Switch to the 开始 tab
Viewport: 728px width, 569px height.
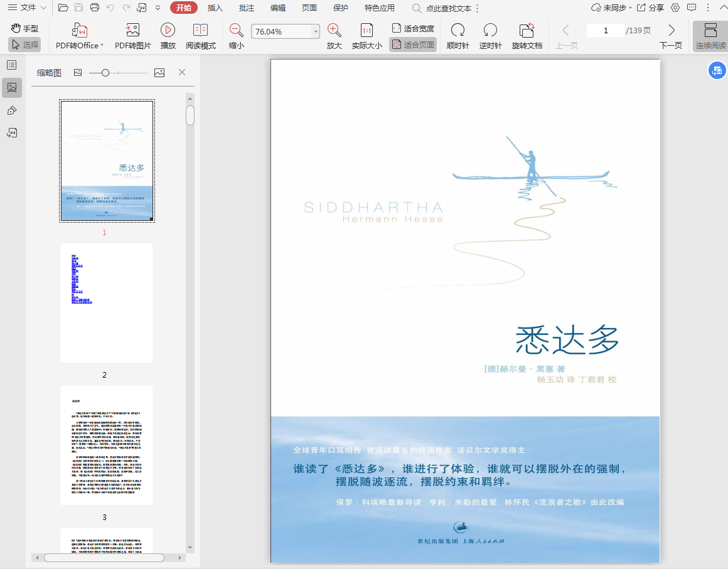(x=184, y=8)
